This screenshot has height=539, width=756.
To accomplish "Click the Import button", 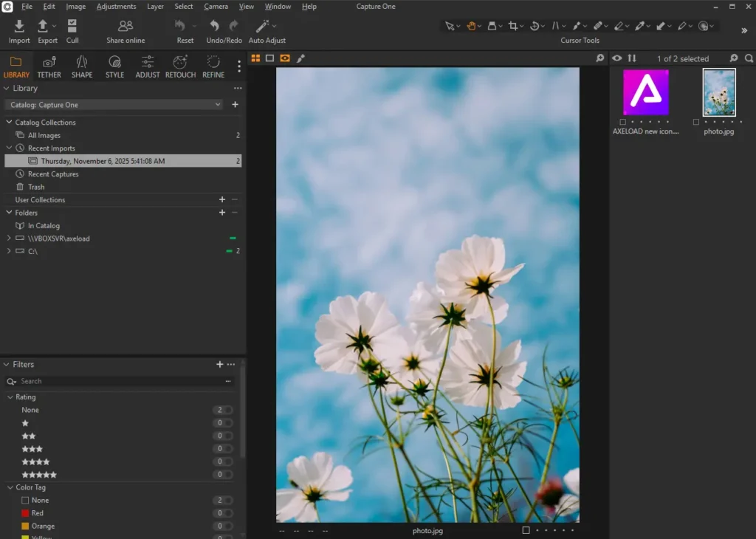I will click(18, 30).
